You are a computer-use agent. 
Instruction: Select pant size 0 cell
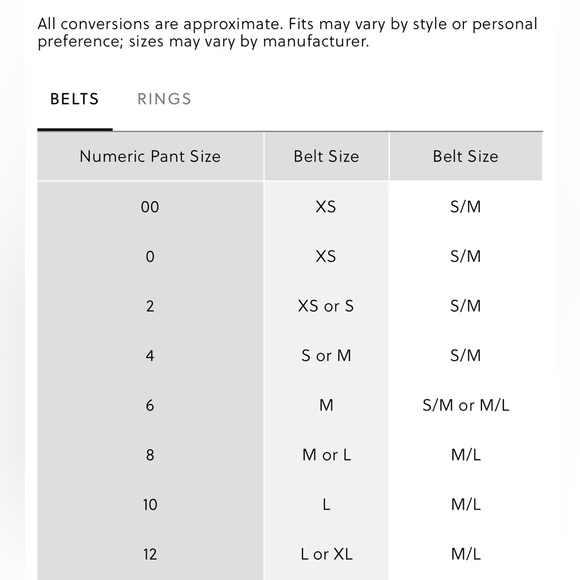point(150,256)
